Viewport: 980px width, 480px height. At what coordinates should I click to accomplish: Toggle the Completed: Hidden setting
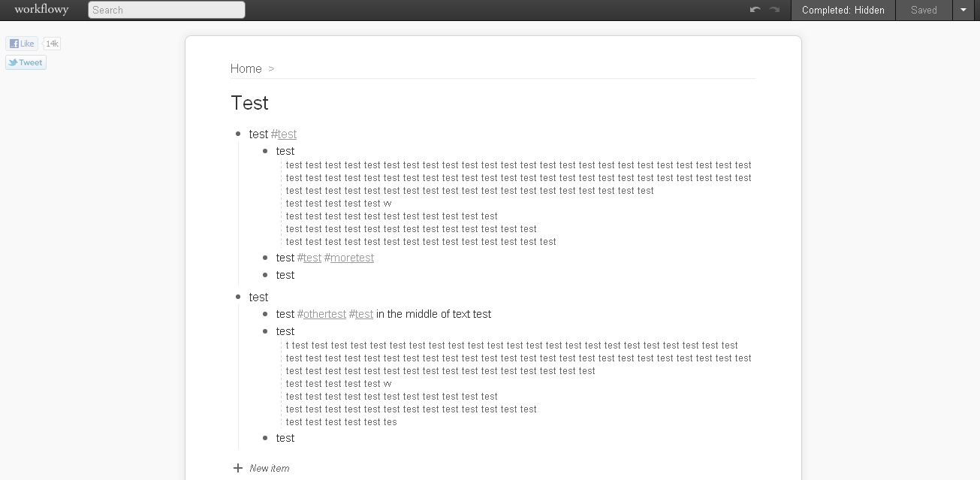(x=843, y=10)
